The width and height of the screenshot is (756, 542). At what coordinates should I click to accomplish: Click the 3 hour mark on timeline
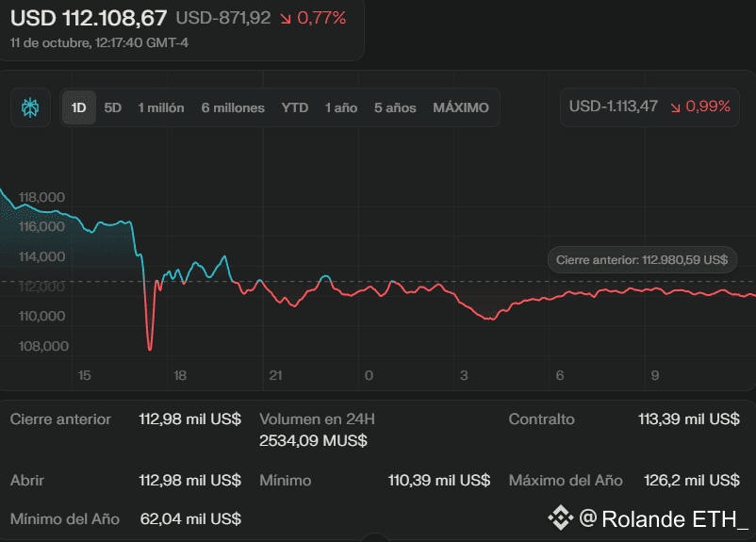click(464, 375)
